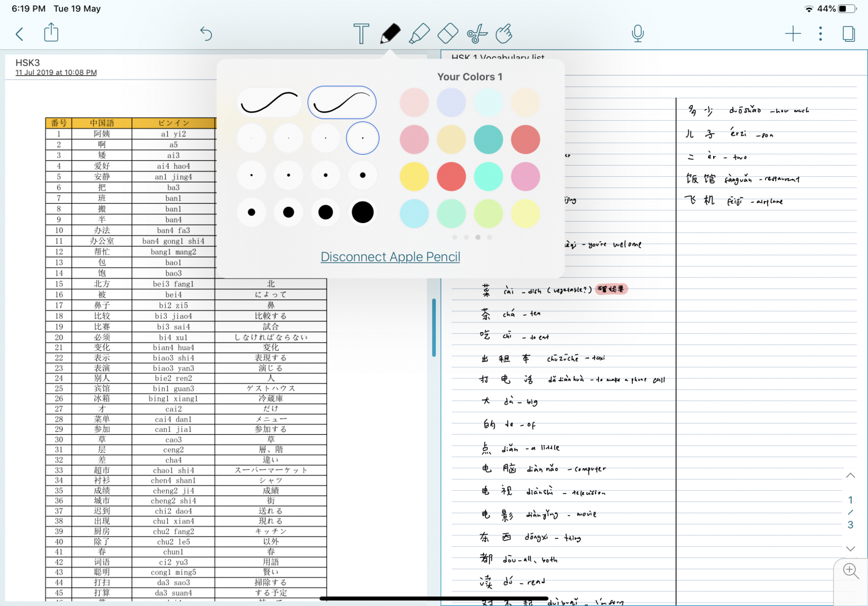Open the more options menu
The width and height of the screenshot is (868, 606).
820,34
